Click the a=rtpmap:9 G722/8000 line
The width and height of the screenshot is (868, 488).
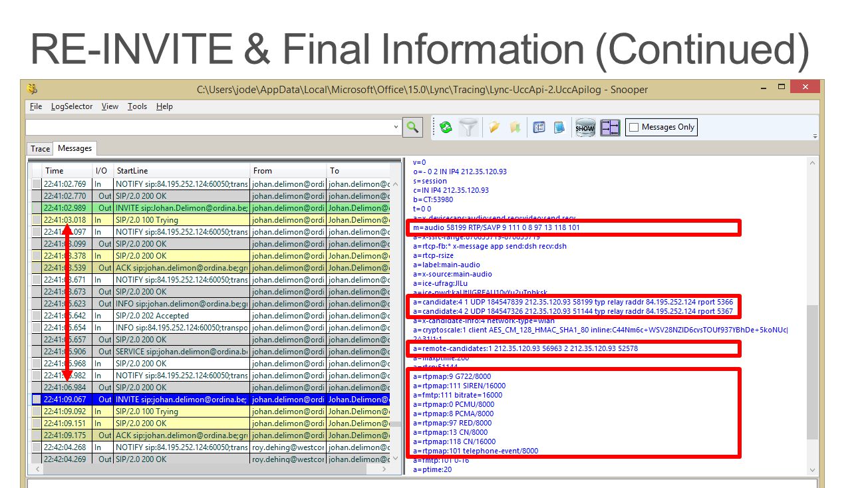(x=452, y=376)
